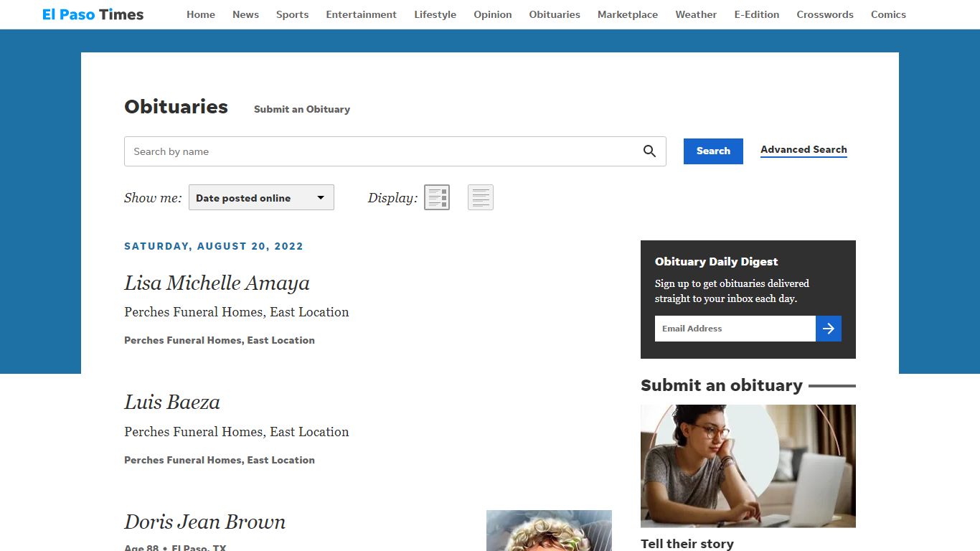
Task: Click Perches Funeral Homes bold text under Baeza
Action: click(x=220, y=460)
